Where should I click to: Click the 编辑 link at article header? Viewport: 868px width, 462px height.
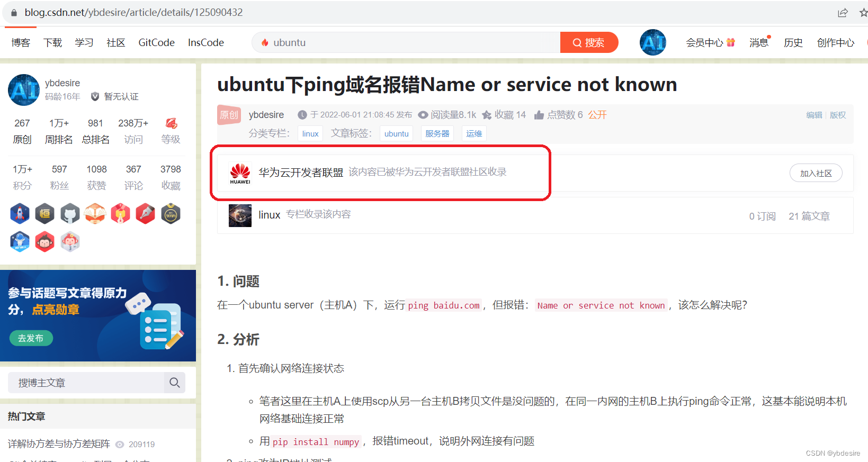coord(814,115)
